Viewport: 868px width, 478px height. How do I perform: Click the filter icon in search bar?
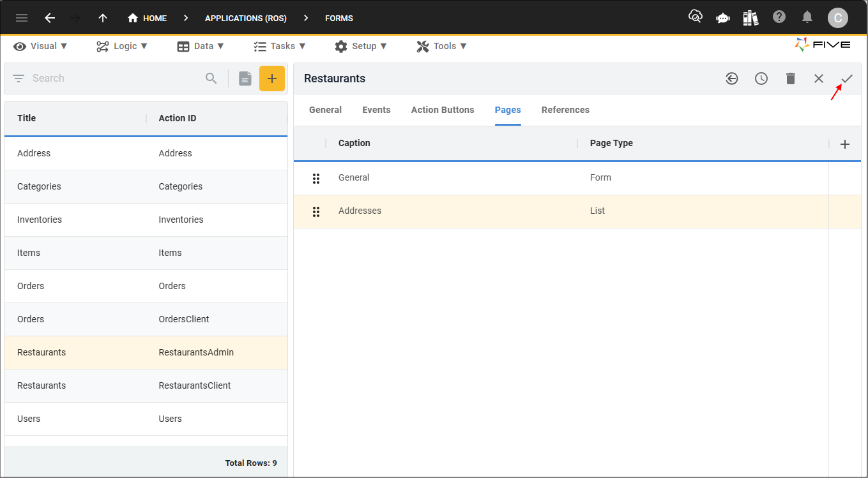pyautogui.click(x=19, y=78)
